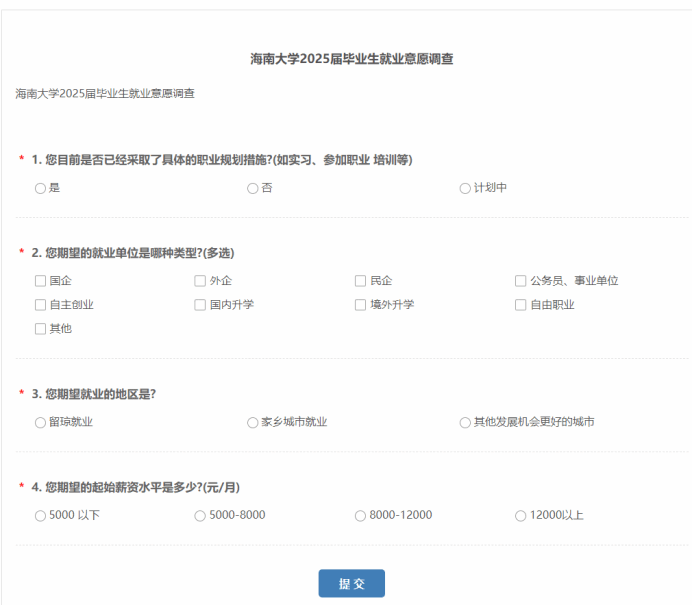Choose the '5000-8000' salary range
The image size is (692, 605).
coord(200,516)
